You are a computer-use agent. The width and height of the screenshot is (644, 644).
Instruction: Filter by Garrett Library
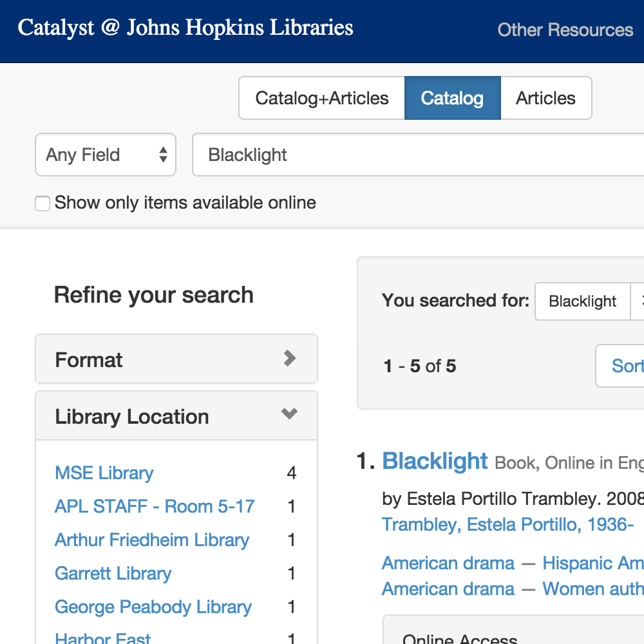coord(113,573)
